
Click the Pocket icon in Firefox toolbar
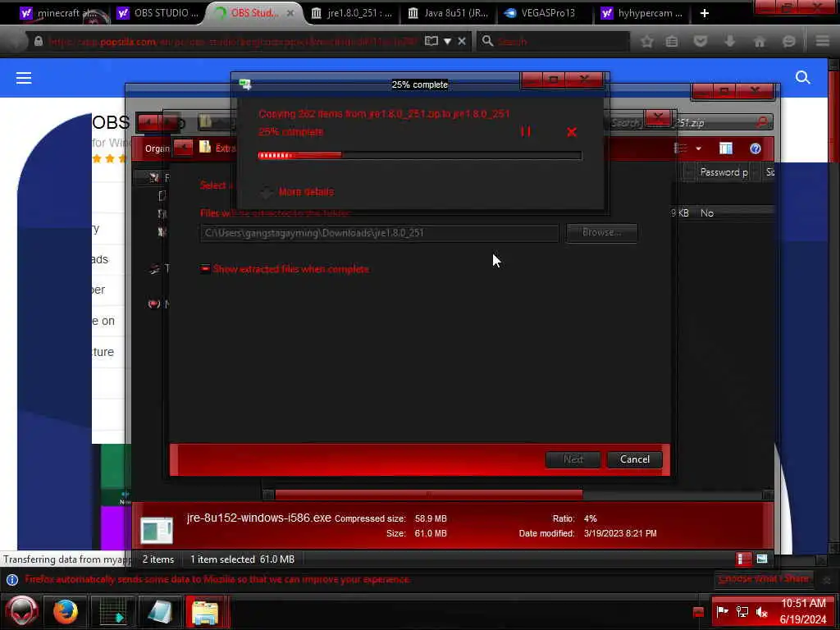click(701, 41)
